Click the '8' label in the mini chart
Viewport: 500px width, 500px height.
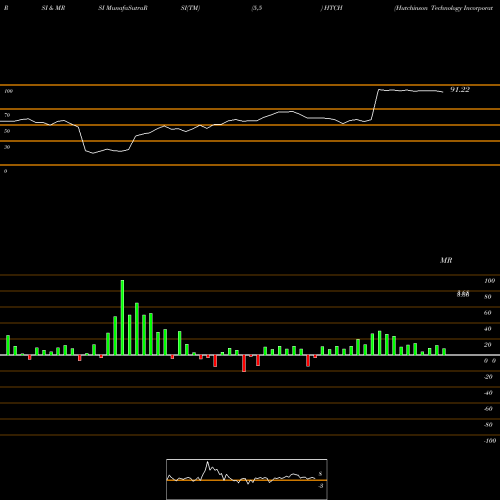pyautogui.click(x=320, y=474)
